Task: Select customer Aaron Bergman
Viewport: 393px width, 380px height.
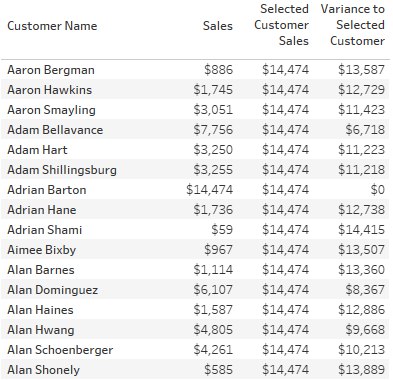Action: click(x=51, y=70)
